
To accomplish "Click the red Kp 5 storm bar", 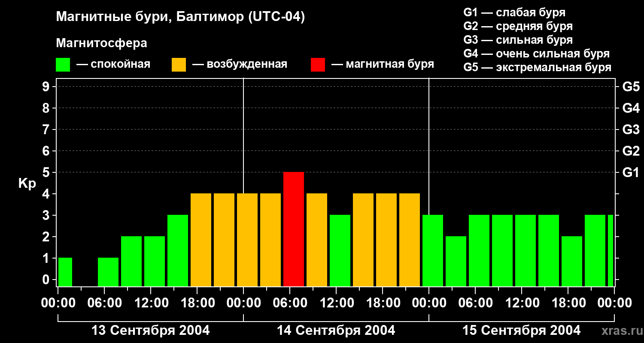I will point(294,229).
